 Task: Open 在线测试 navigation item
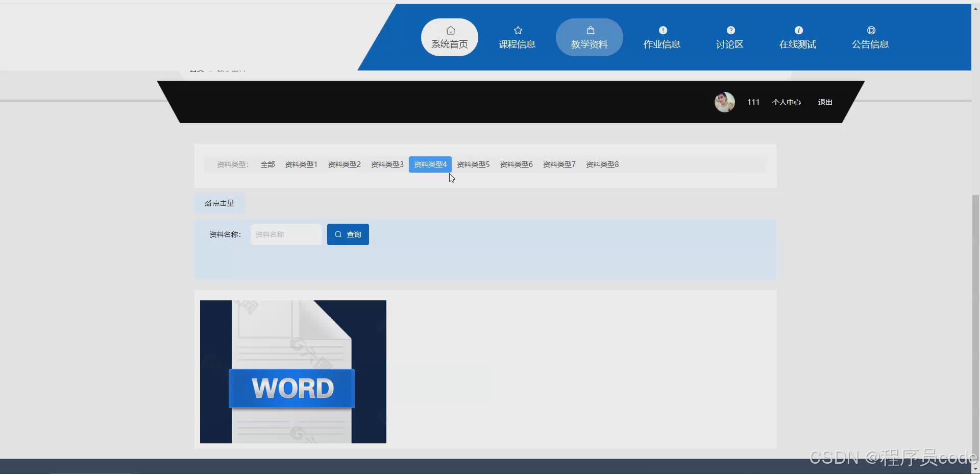[x=798, y=37]
